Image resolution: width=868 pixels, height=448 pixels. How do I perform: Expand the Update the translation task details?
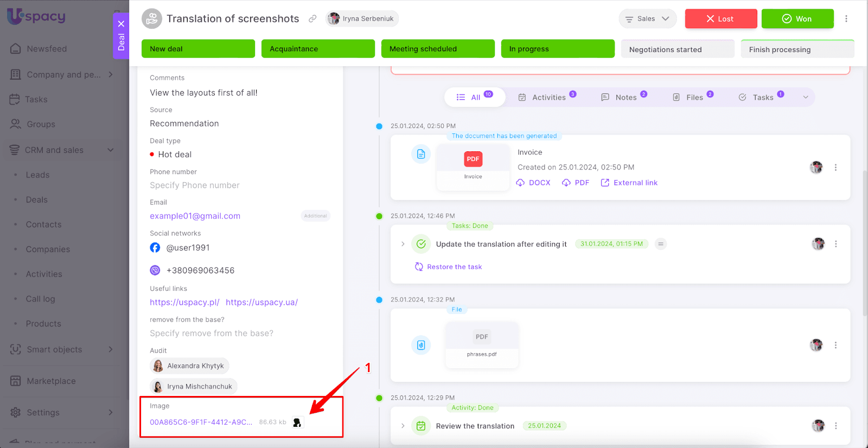point(403,244)
